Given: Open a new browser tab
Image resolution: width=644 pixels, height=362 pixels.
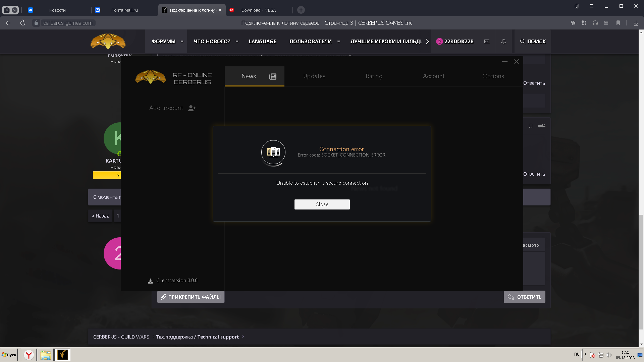Looking at the screenshot, I should (301, 10).
